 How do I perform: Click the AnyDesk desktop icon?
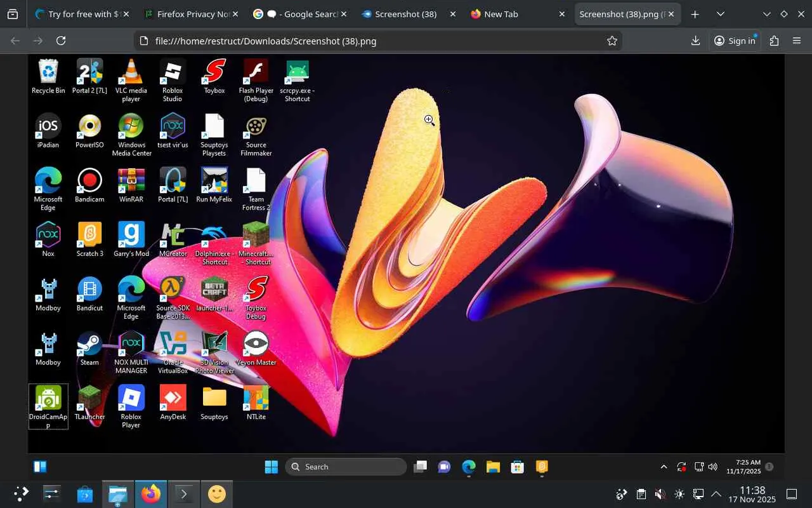click(x=173, y=403)
